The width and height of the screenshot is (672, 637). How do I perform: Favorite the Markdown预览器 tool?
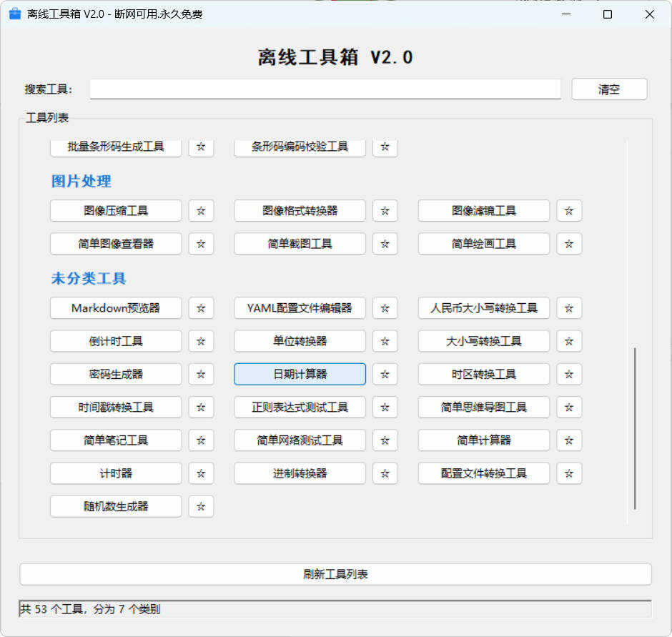200,308
